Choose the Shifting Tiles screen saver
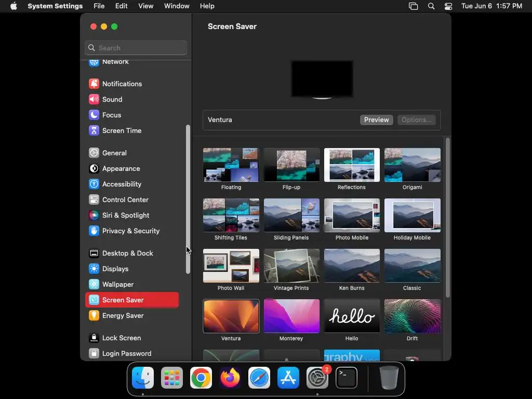The width and height of the screenshot is (532, 399). [x=231, y=215]
